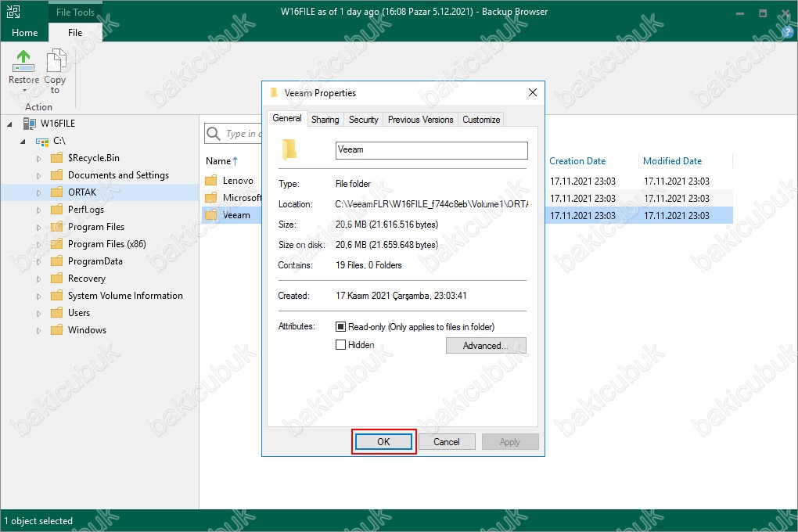Click OK in Veeam Properties
The width and height of the screenshot is (798, 532).
(x=383, y=441)
